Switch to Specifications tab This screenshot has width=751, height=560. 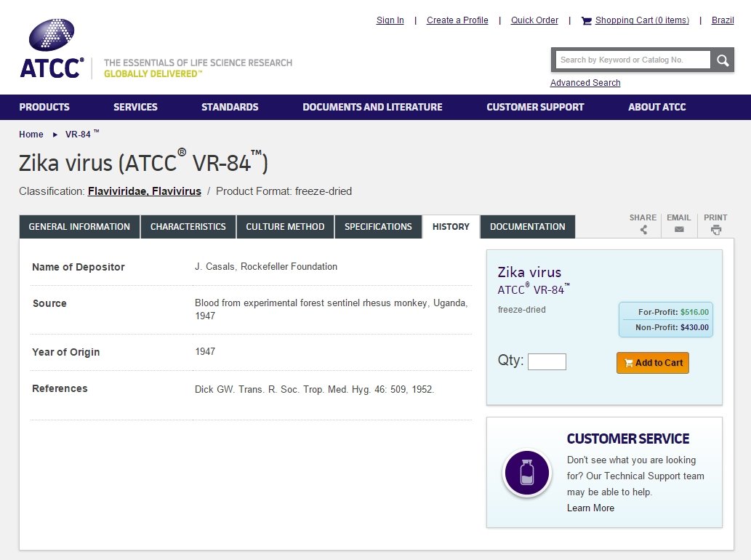(378, 227)
